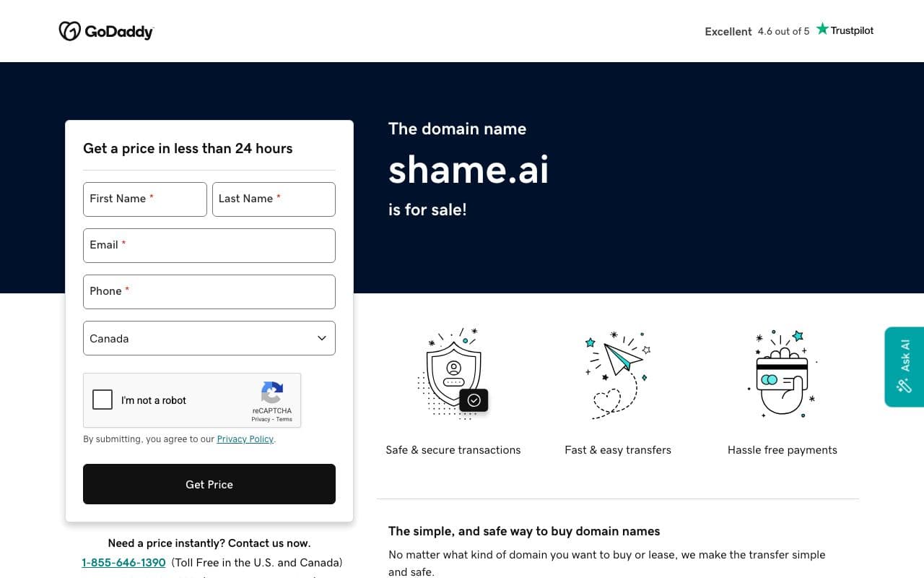
Task: Click the Hassle free payments gift icon
Action: pos(782,374)
